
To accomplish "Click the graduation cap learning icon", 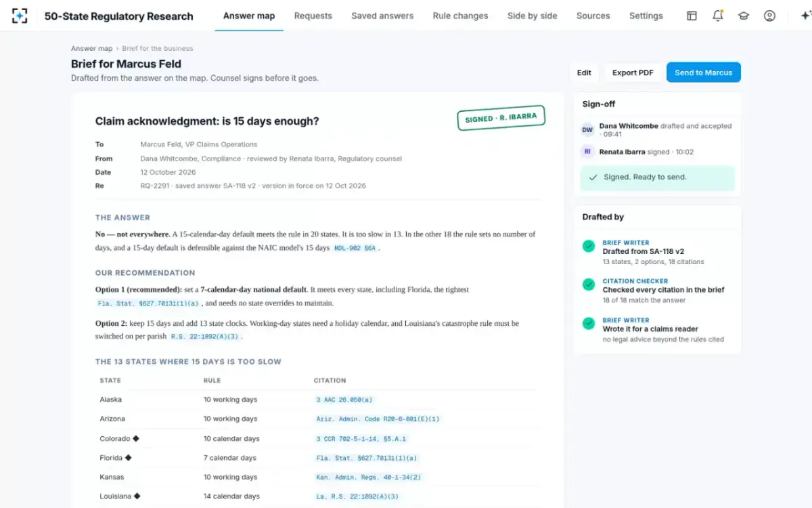I will [x=744, y=16].
